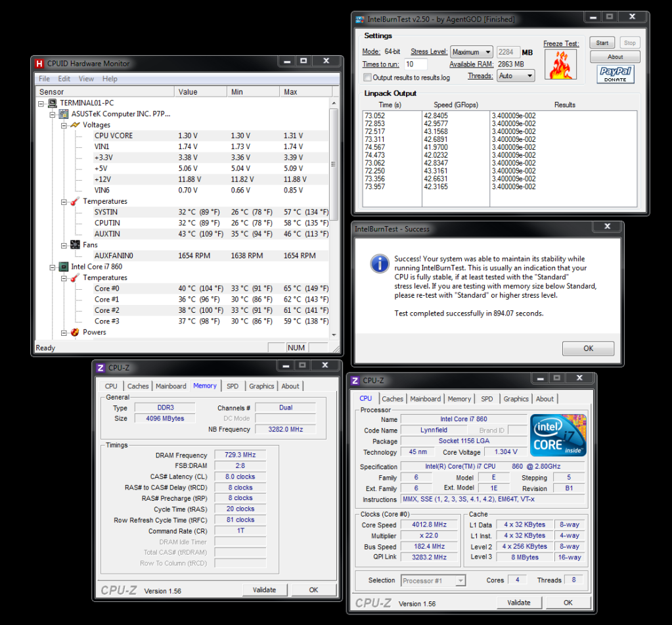Click OK in CPU-Z Memory window
The width and height of the screenshot is (672, 625).
tap(314, 590)
